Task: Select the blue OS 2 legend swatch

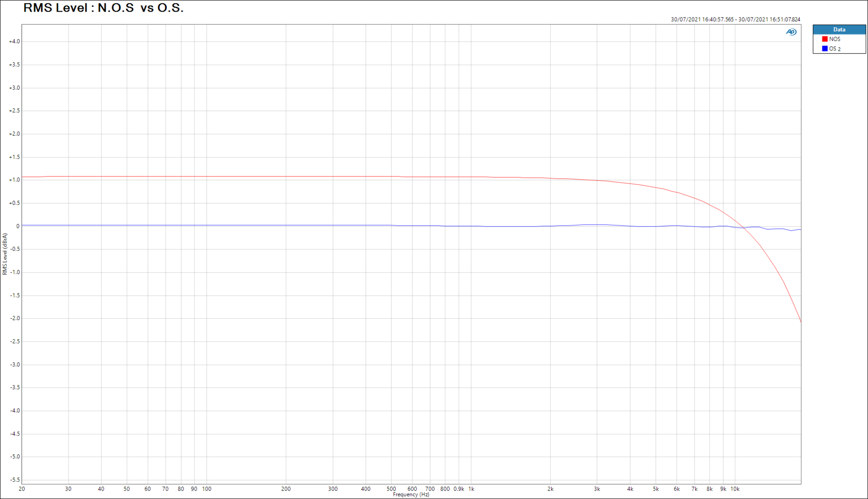Action: point(825,49)
